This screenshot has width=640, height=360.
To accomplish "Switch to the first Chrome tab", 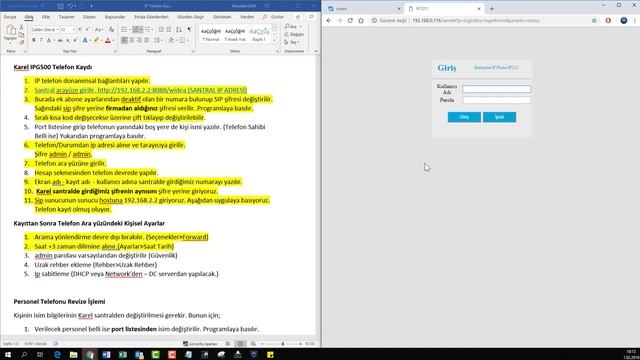I will (363, 9).
